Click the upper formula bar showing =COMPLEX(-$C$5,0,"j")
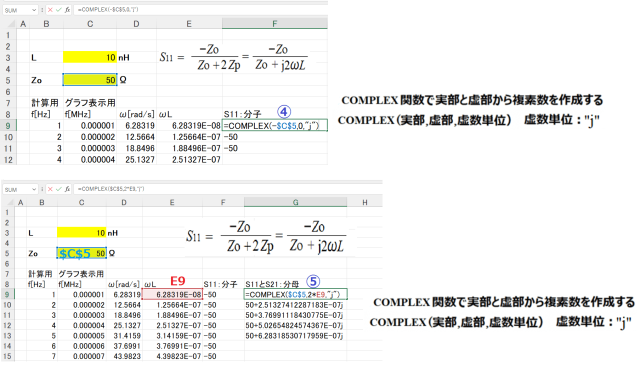The image size is (640, 375). (200, 10)
